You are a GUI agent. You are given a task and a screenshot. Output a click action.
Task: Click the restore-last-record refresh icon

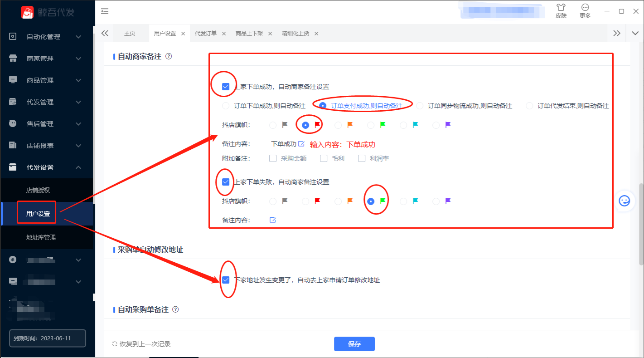[x=115, y=344]
